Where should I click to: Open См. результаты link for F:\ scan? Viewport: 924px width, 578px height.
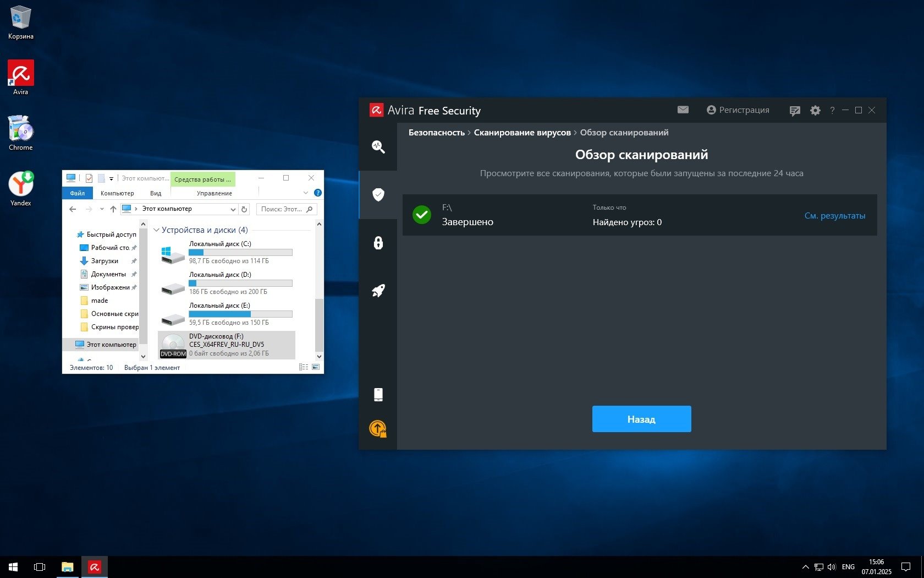834,216
